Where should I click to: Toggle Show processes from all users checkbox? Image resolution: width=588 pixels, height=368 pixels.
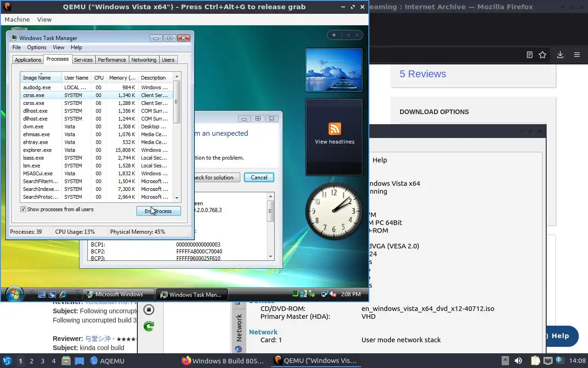[x=23, y=209]
